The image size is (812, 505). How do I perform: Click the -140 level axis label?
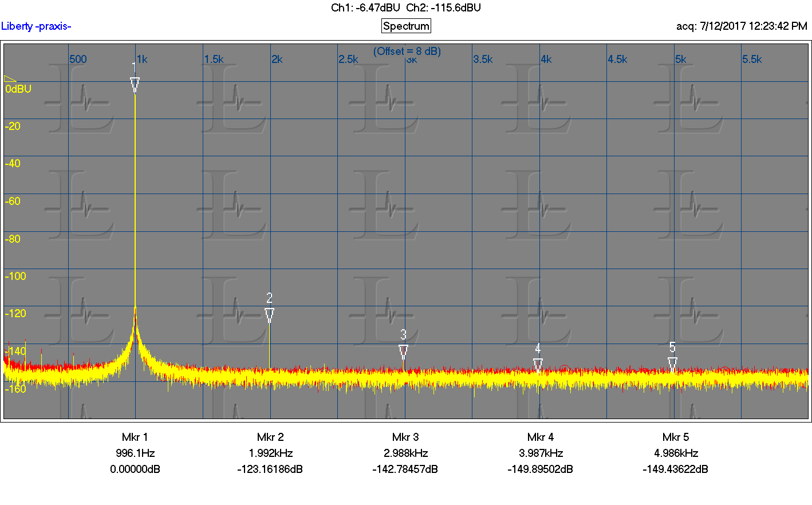click(x=15, y=351)
